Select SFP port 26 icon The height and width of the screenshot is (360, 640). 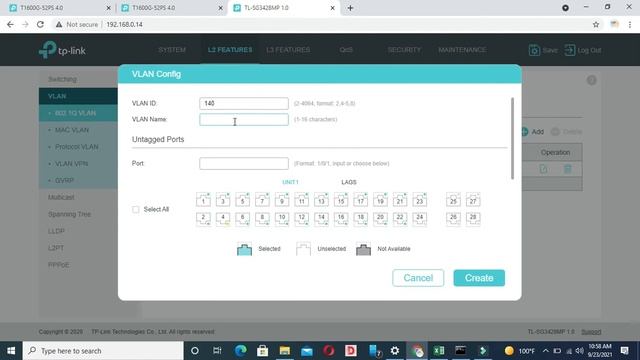[x=453, y=218]
